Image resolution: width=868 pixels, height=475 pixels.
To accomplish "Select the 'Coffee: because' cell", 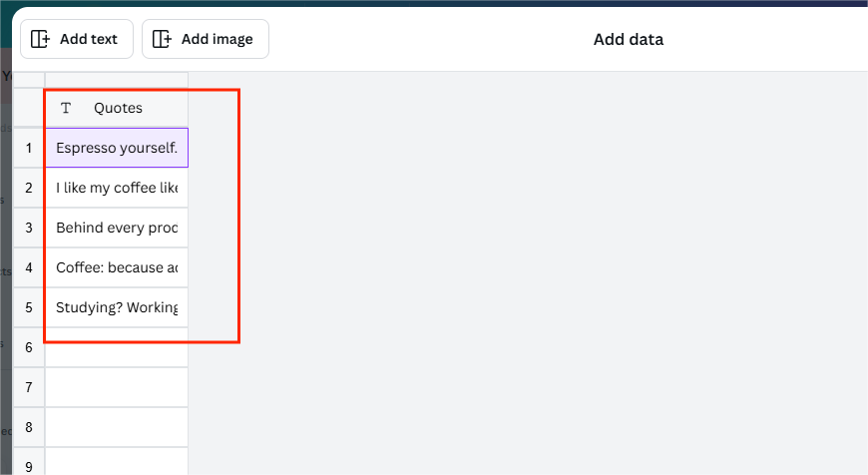I will point(117,267).
